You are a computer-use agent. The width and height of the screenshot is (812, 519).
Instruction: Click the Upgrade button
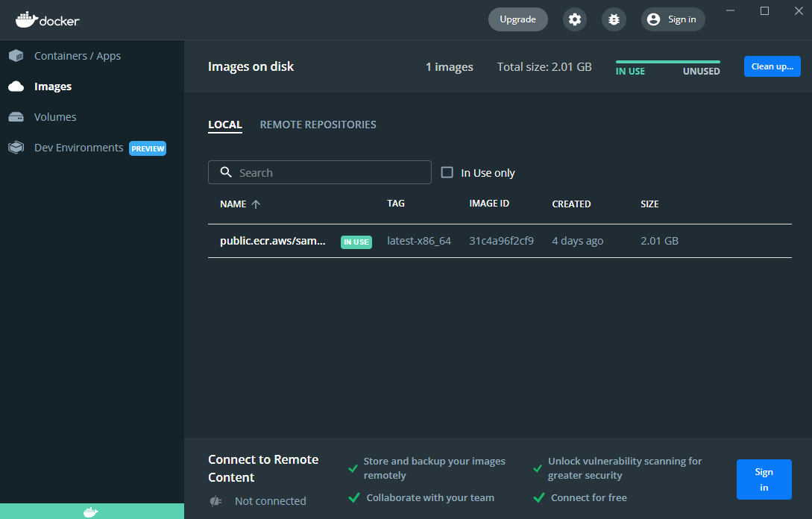pos(518,19)
